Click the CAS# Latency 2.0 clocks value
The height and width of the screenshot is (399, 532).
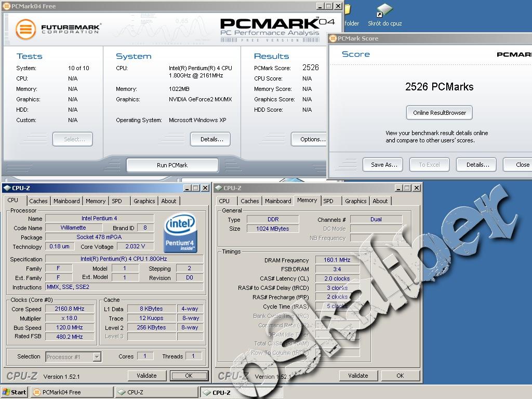[337, 278]
